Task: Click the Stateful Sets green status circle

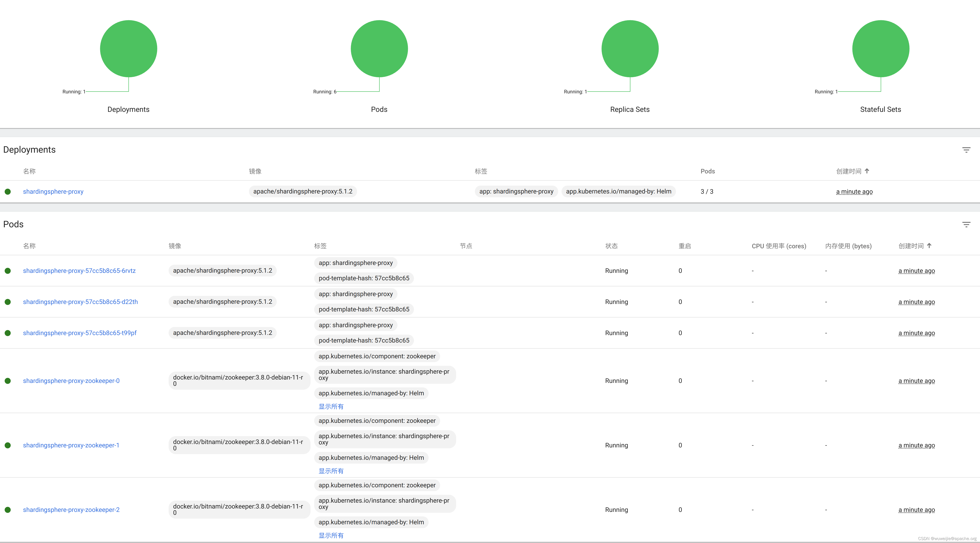Action: click(x=881, y=49)
